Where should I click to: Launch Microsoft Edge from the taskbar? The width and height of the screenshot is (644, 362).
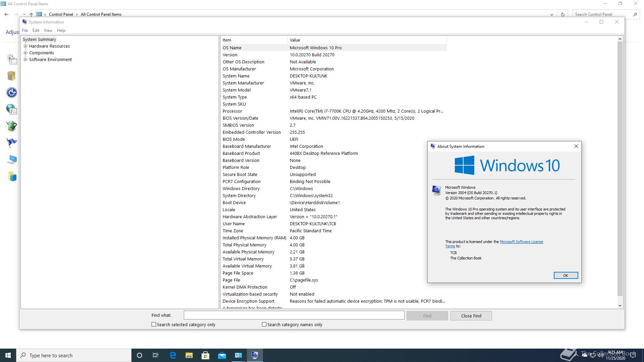[173, 355]
